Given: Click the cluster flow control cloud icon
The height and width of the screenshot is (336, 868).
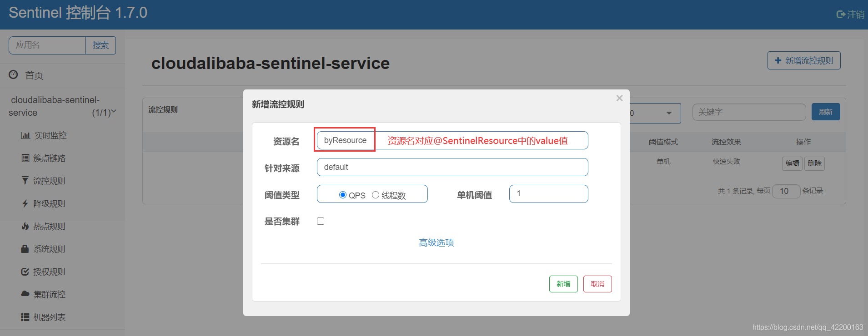Looking at the screenshot, I should (25, 294).
